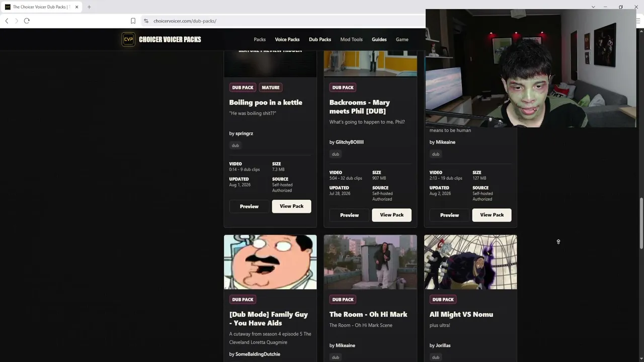Click "The Room - Oh Hi Mark Scene" description
Image resolution: width=644 pixels, height=362 pixels.
361,325
